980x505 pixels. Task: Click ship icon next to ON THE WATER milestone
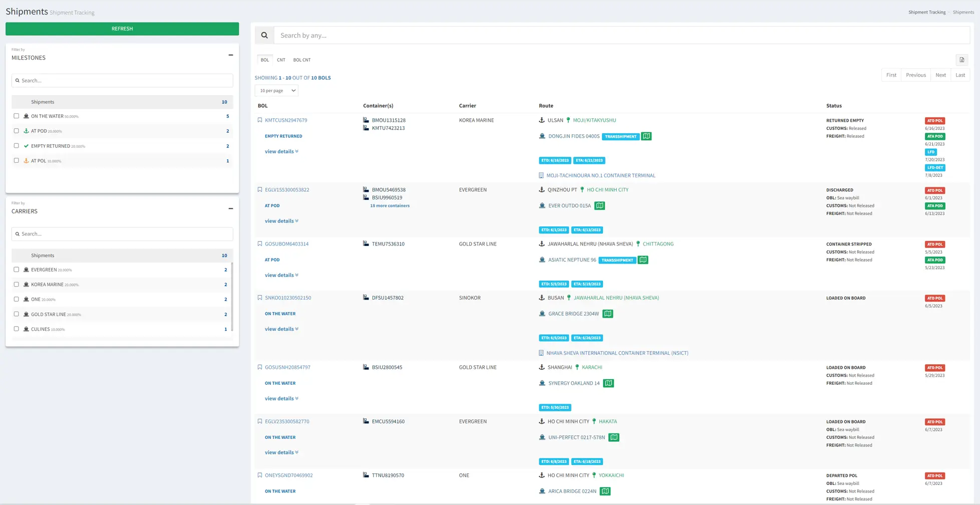[x=26, y=116]
